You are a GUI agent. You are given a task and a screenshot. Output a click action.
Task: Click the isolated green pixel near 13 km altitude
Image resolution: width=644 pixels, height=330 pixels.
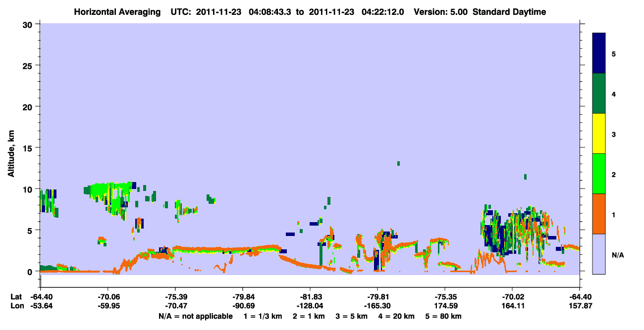point(398,163)
